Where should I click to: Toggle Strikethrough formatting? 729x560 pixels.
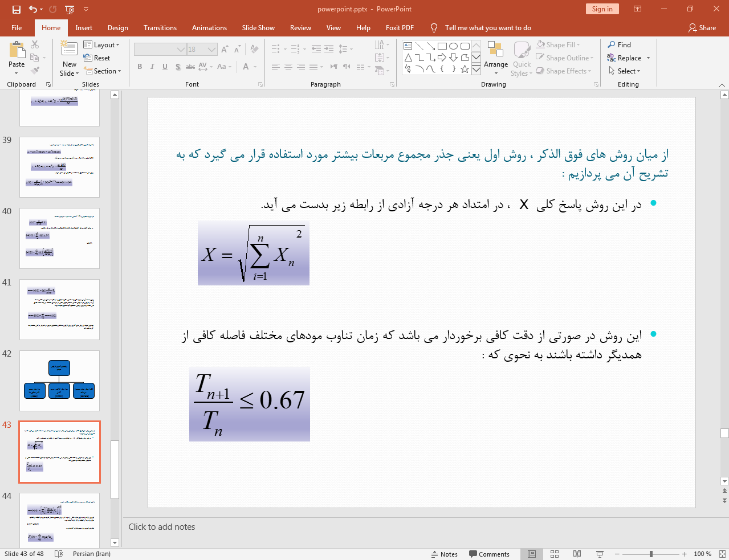pyautogui.click(x=190, y=67)
